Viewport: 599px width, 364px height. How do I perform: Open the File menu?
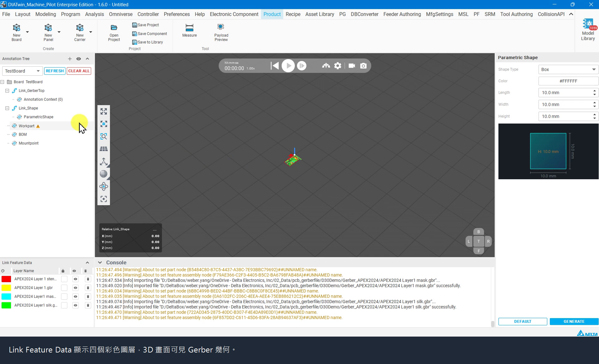6,14
